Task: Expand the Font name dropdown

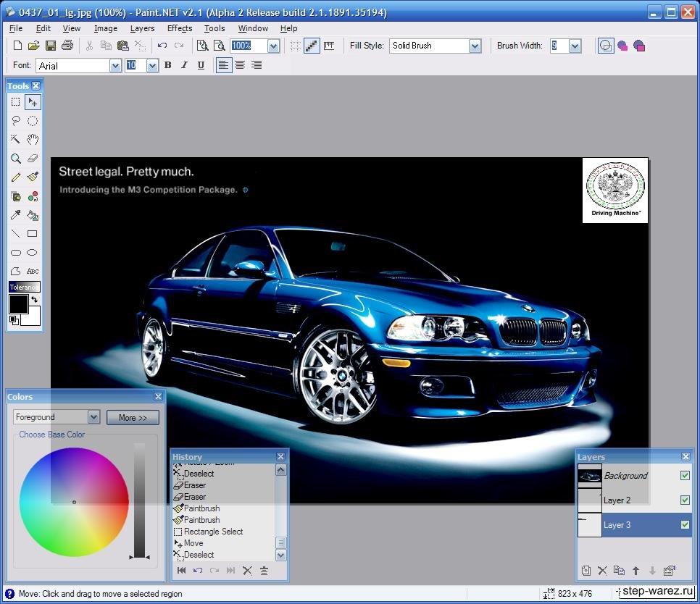Action: click(115, 66)
